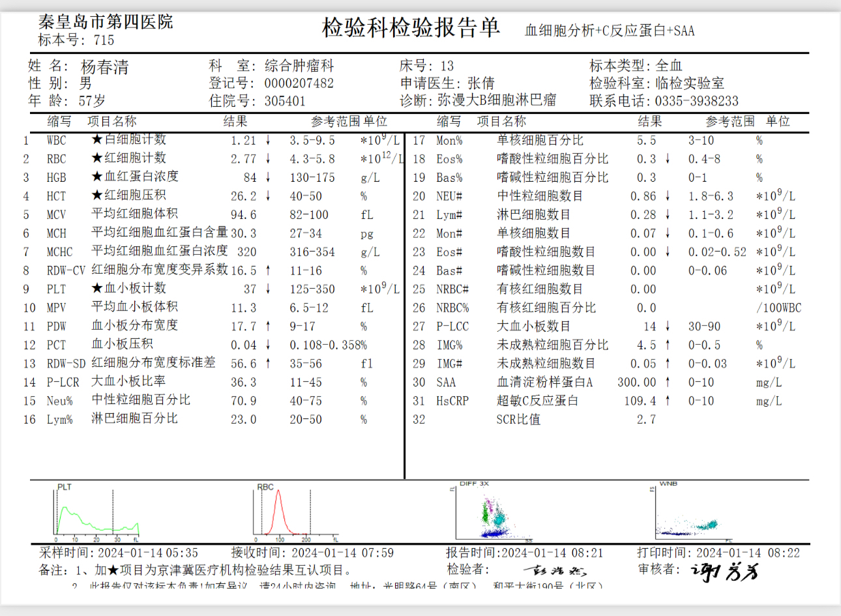Open the WNB scatter plot

pyautogui.click(x=693, y=512)
